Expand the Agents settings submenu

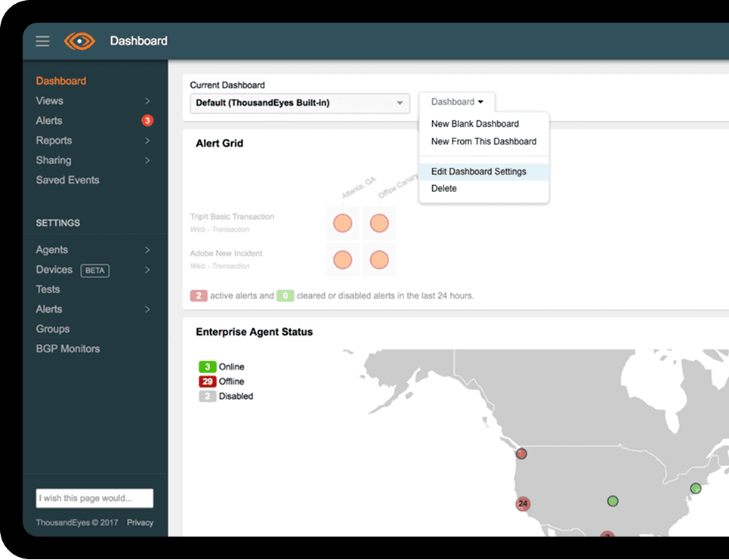[x=147, y=249]
